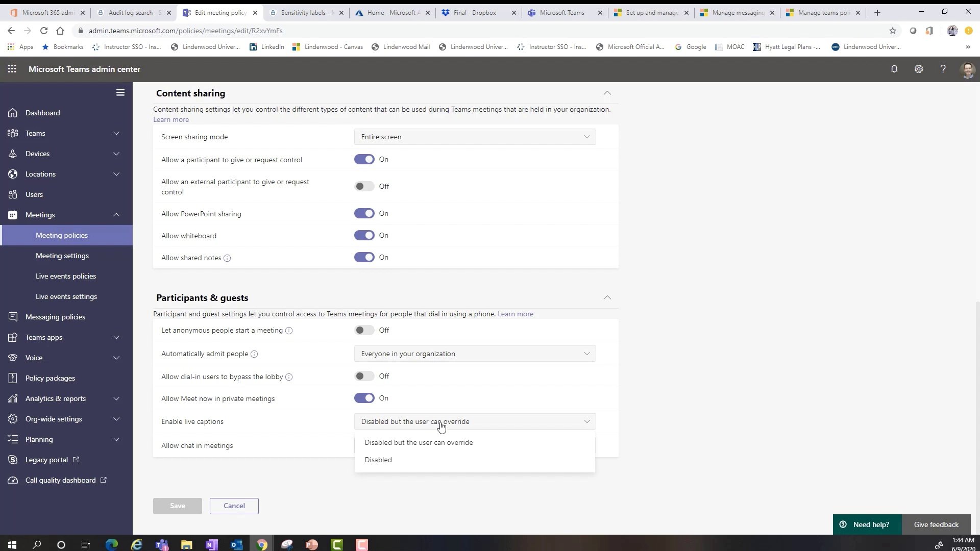Click Live events policies menu item
This screenshot has width=980, height=551.
(x=65, y=276)
